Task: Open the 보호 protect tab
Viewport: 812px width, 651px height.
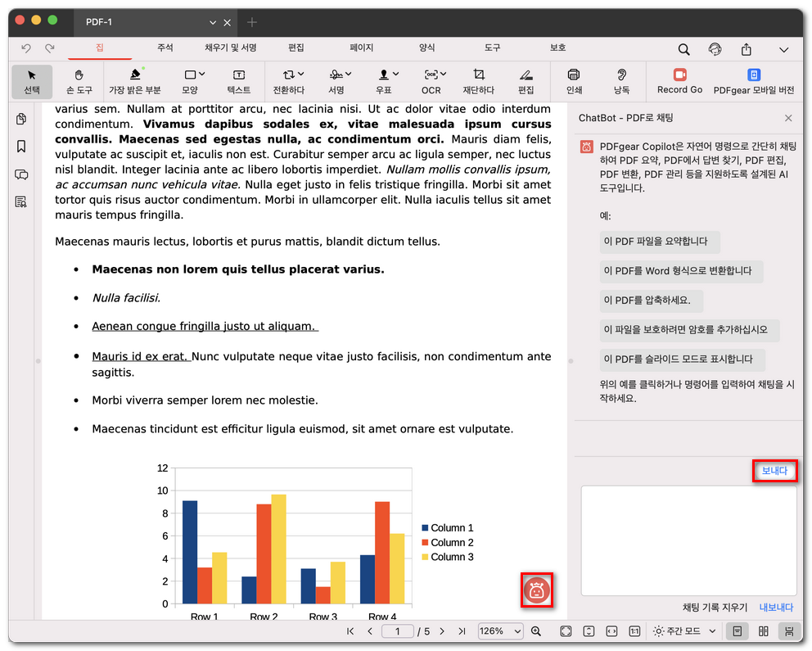Action: coord(557,47)
